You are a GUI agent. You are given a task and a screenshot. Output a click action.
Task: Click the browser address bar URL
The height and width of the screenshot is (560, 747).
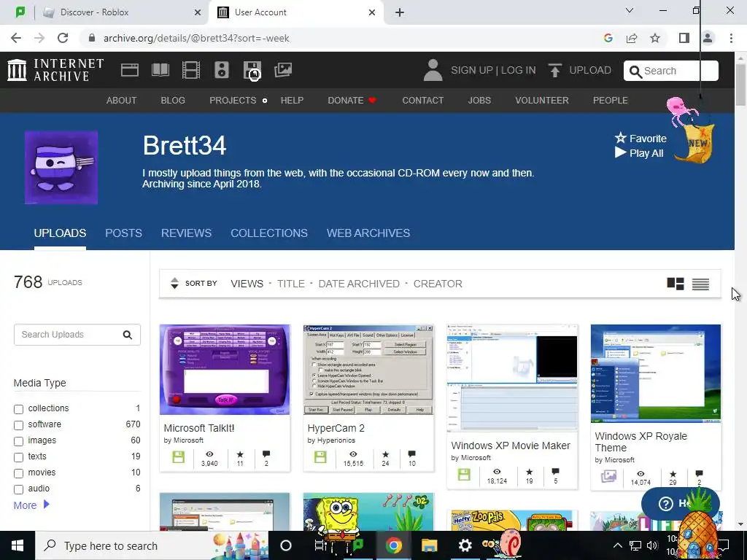click(x=196, y=38)
